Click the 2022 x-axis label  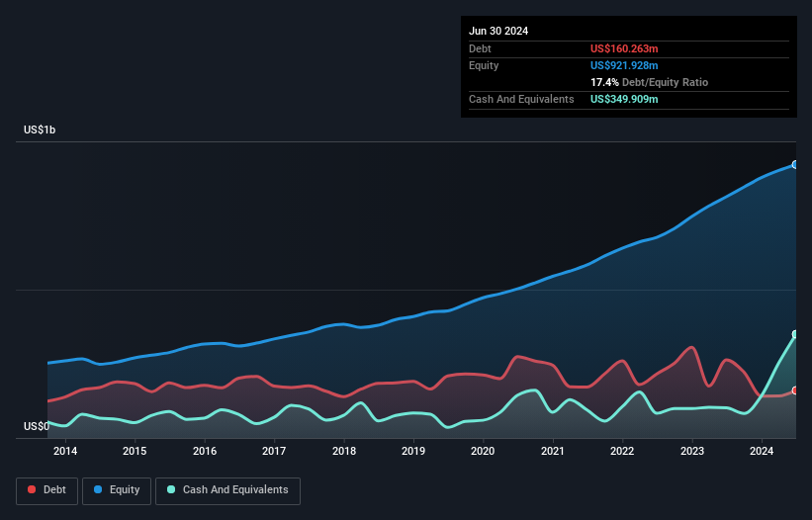(622, 451)
